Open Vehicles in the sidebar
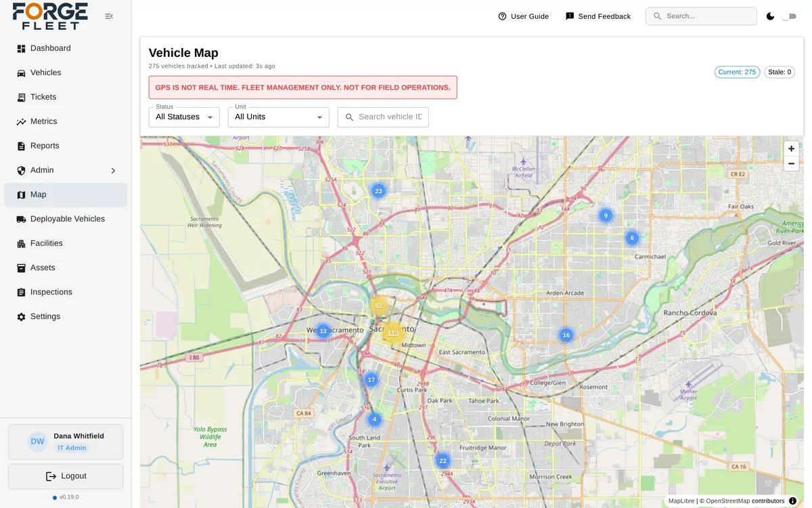Screen dimensions: 812x508 click(x=66, y=72)
